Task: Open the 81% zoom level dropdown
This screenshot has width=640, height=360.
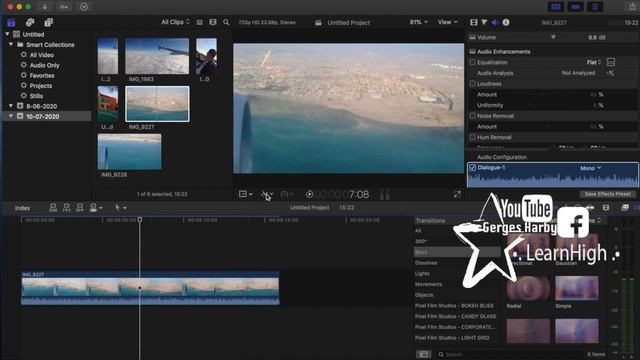Action: point(419,22)
